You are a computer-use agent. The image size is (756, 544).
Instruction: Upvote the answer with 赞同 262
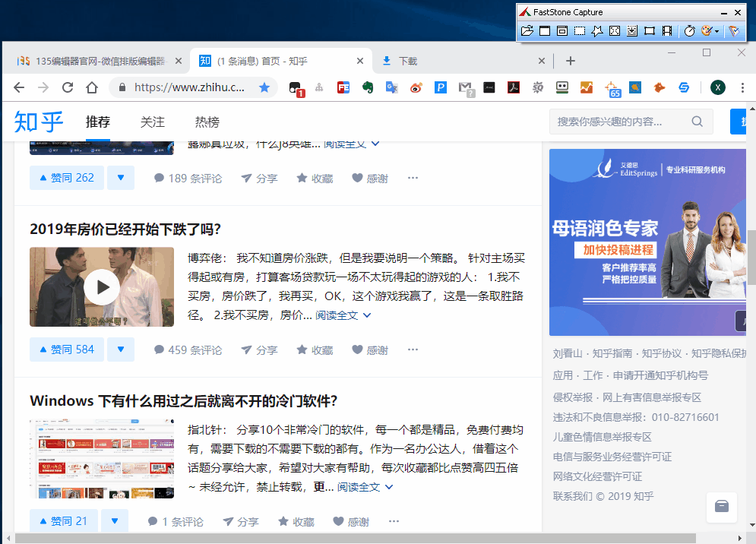pyautogui.click(x=67, y=178)
